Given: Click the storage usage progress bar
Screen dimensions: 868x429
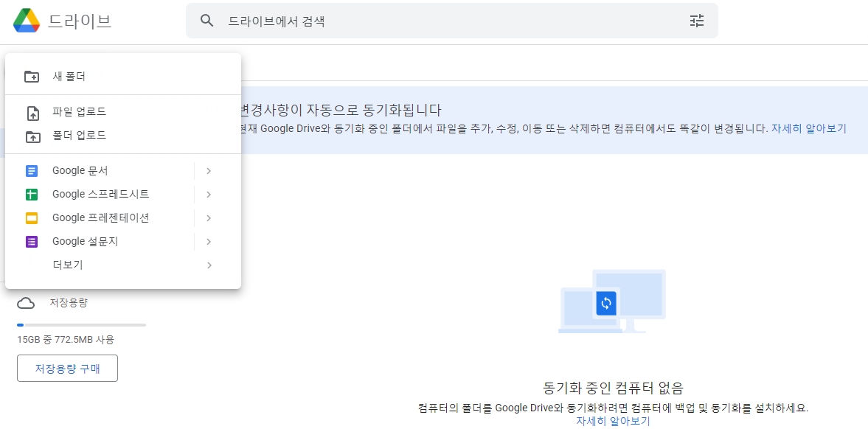Looking at the screenshot, I should tap(81, 325).
